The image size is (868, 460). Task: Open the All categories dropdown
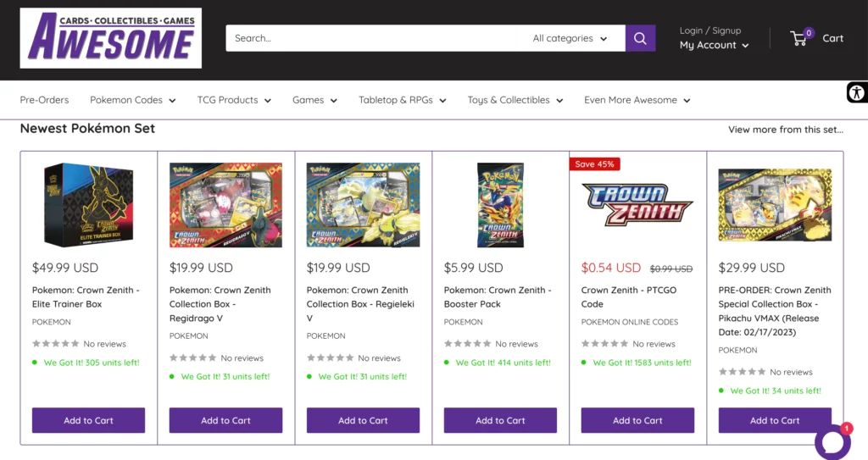click(x=570, y=38)
